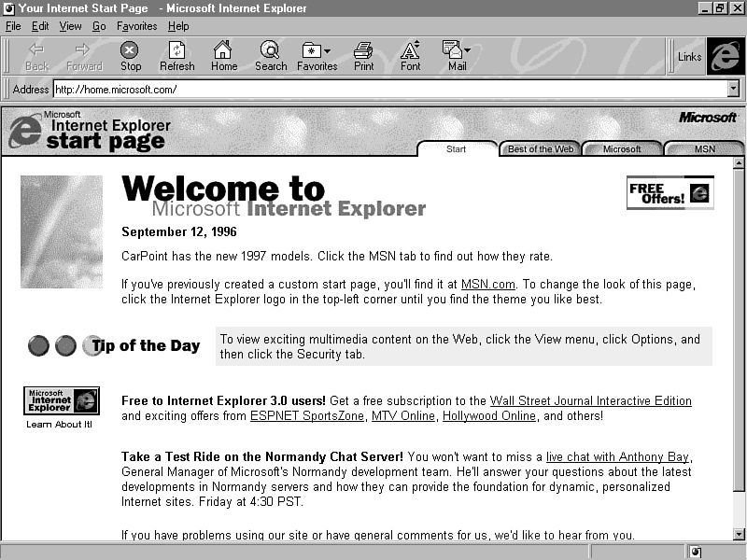This screenshot has height=560, width=747.
Task: Switch to the Microsoft tab
Action: point(622,148)
